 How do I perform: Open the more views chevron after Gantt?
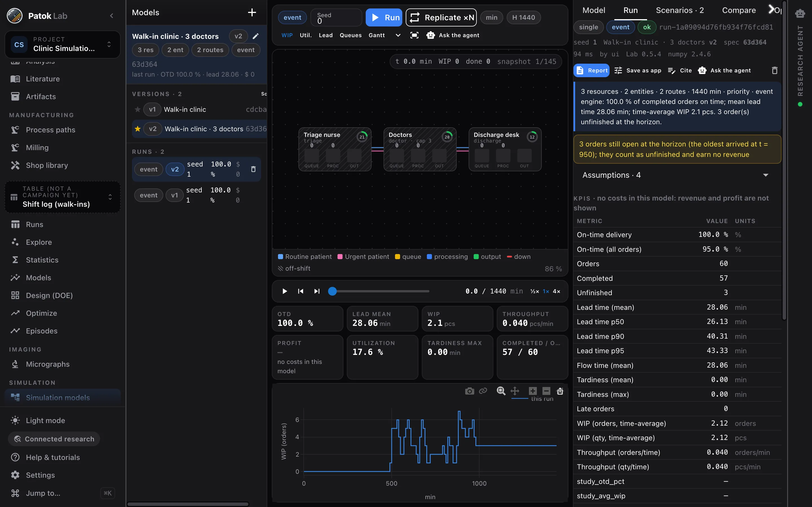398,35
